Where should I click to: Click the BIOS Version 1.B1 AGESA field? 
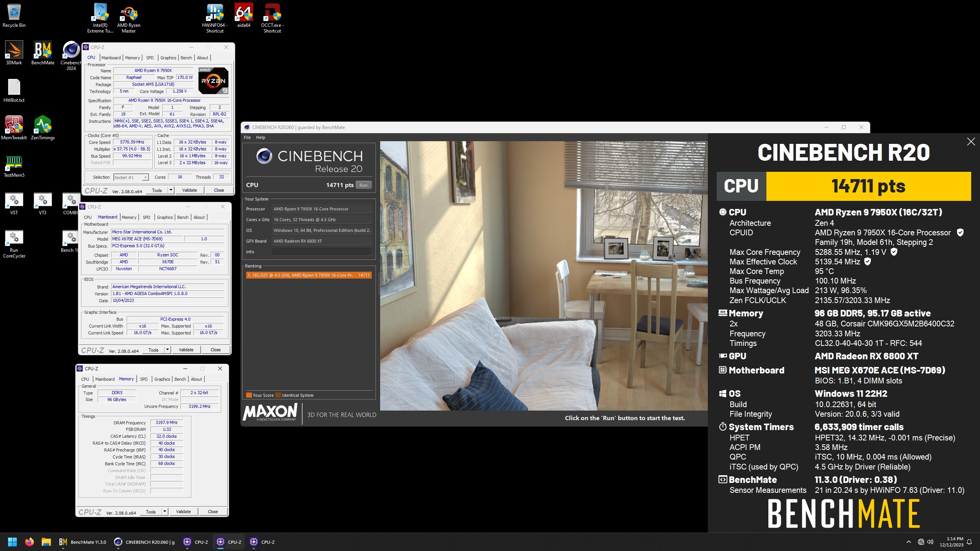168,294
